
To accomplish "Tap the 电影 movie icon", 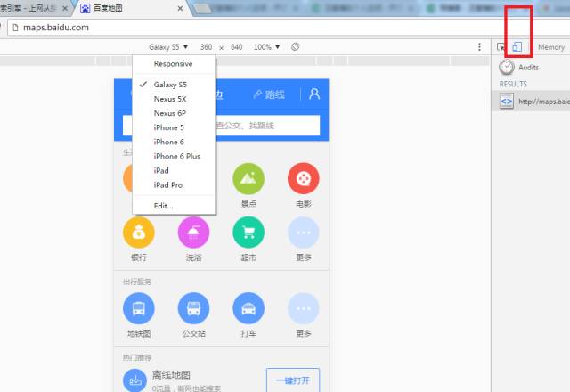I will [x=304, y=178].
